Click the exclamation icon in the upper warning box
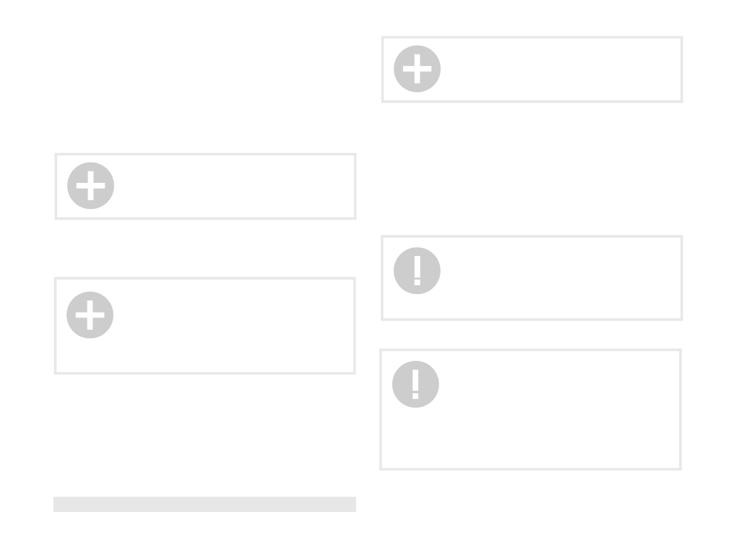The image size is (756, 533). [417, 271]
